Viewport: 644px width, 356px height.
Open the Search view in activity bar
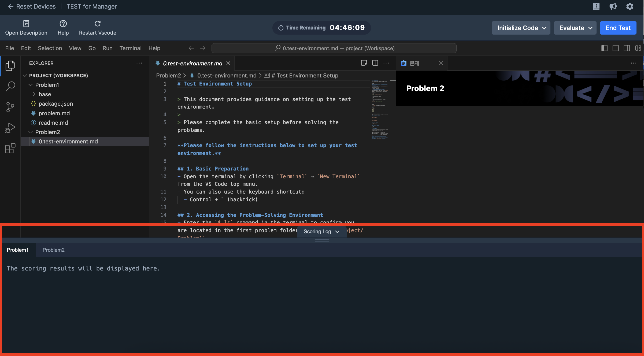(10, 86)
